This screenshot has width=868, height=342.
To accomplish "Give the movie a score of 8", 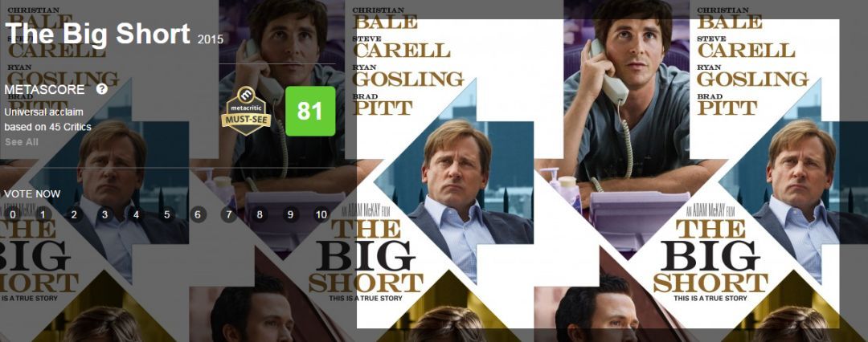I will tap(260, 214).
